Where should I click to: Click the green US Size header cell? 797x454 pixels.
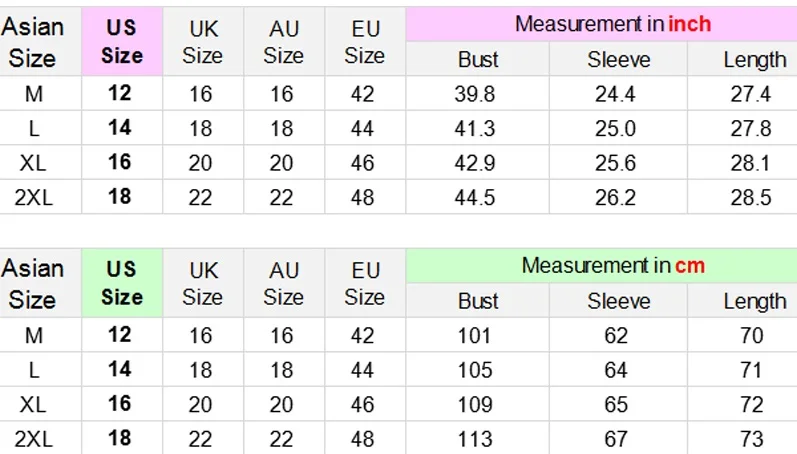click(122, 283)
